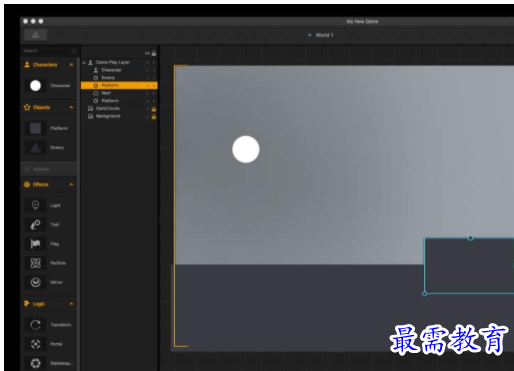Click the Effects section icon
The height and width of the screenshot is (371, 514).
(x=27, y=185)
